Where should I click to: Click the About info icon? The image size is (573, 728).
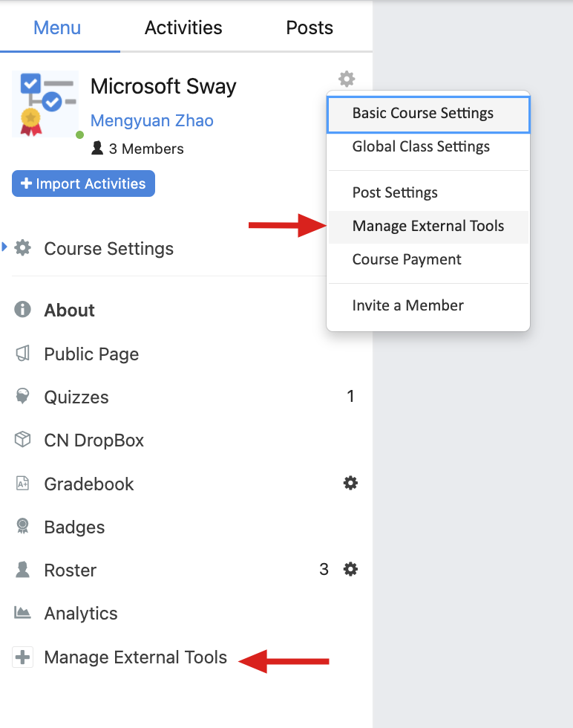(x=23, y=309)
